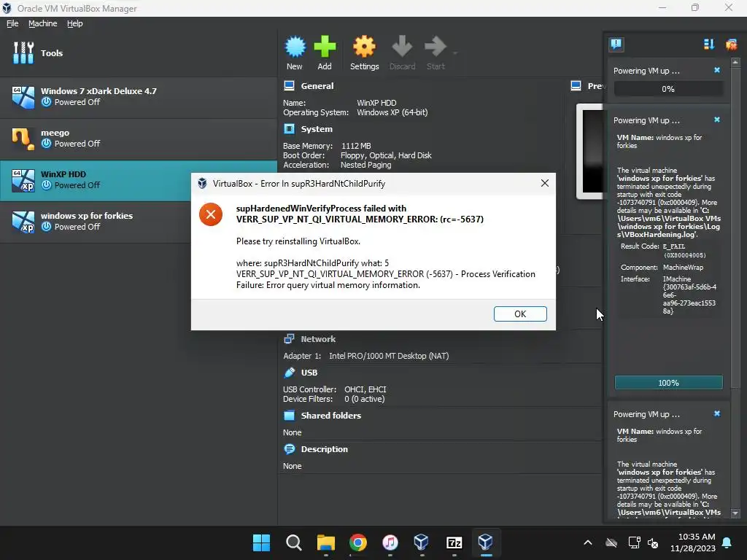The image size is (747, 560).
Task: Click the Description section header
Action: pos(324,449)
